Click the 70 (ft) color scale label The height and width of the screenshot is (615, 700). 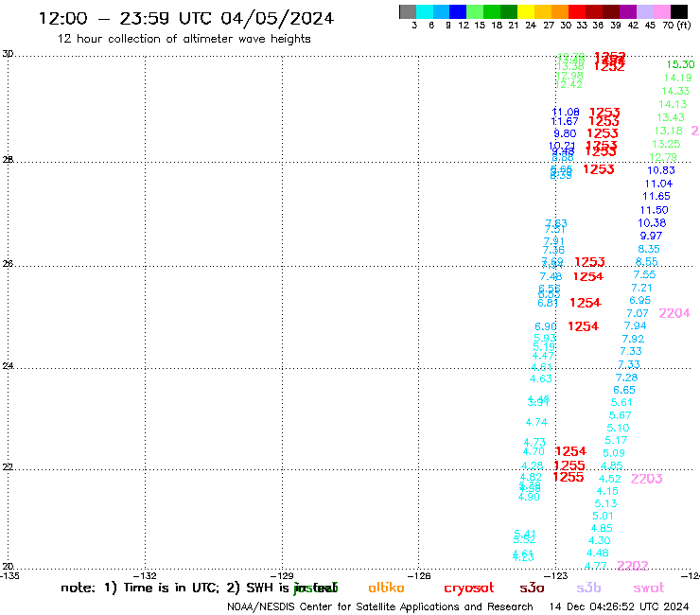pos(676,26)
